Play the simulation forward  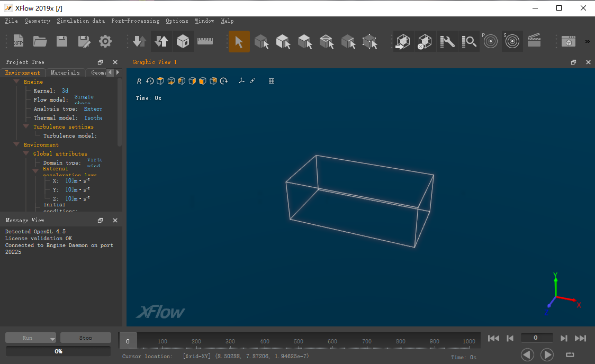547,355
